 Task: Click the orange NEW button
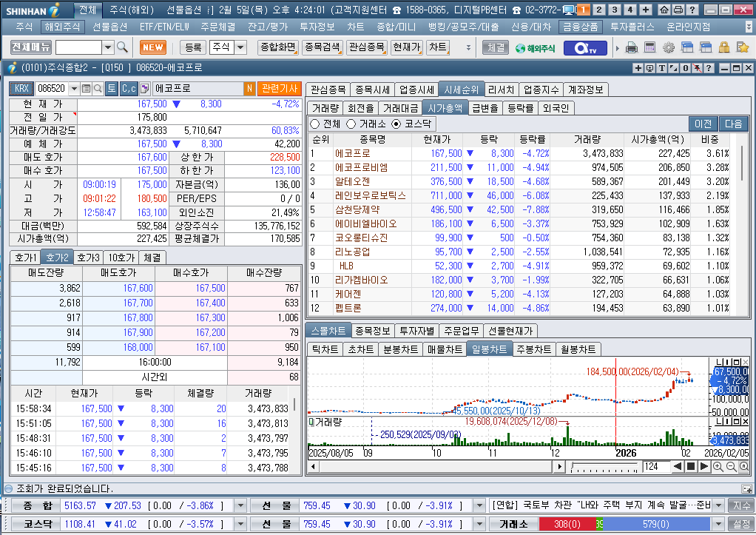click(153, 47)
